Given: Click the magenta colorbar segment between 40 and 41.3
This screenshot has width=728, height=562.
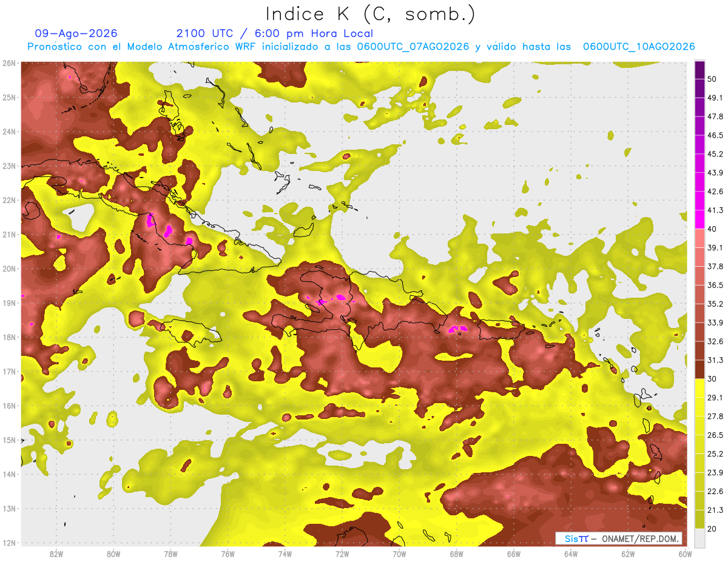Looking at the screenshot, I should [x=699, y=219].
